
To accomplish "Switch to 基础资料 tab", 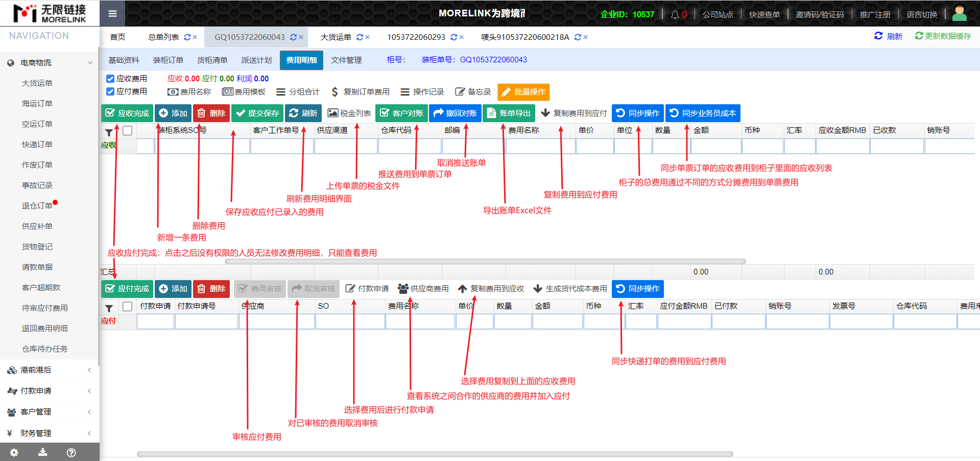I will (x=124, y=60).
